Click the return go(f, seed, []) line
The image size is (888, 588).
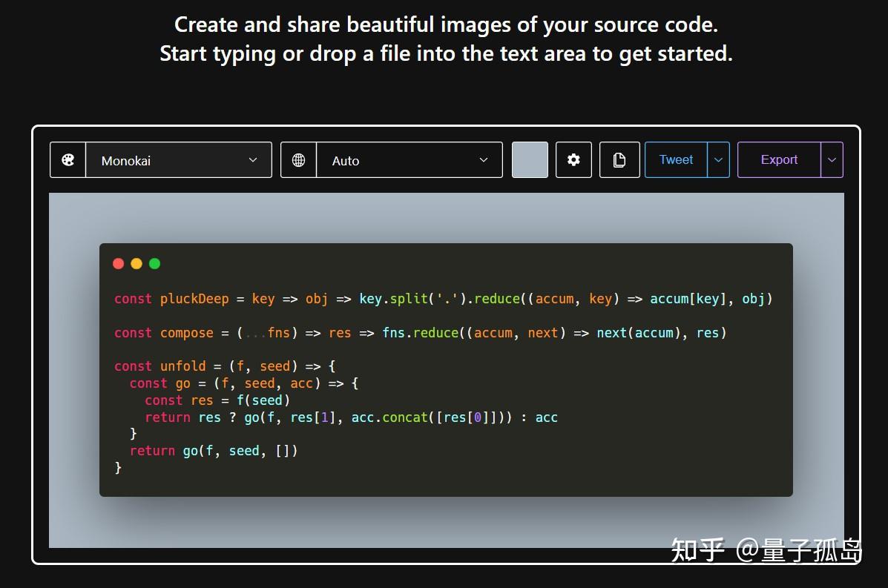214,451
